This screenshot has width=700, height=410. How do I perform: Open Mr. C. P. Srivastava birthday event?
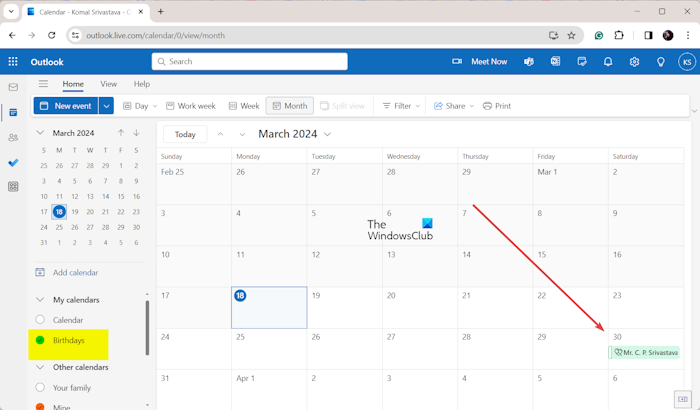pos(644,352)
